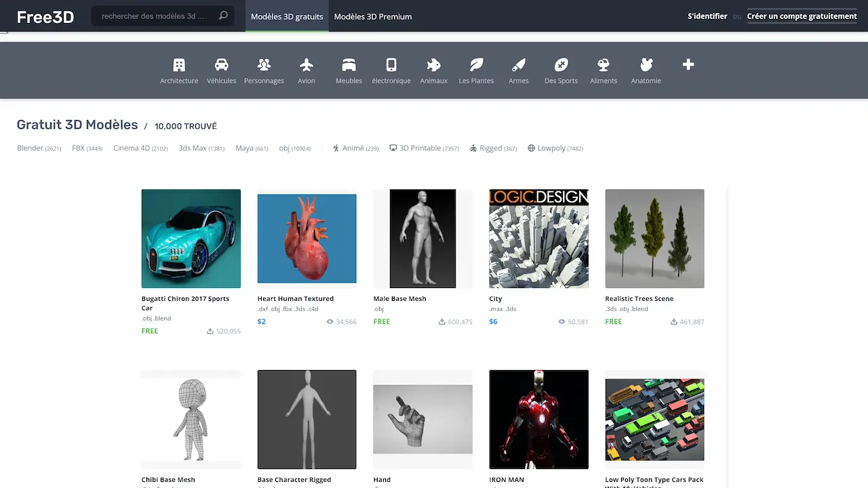868x488 pixels.
Task: Filter by FBX format
Action: coord(87,148)
